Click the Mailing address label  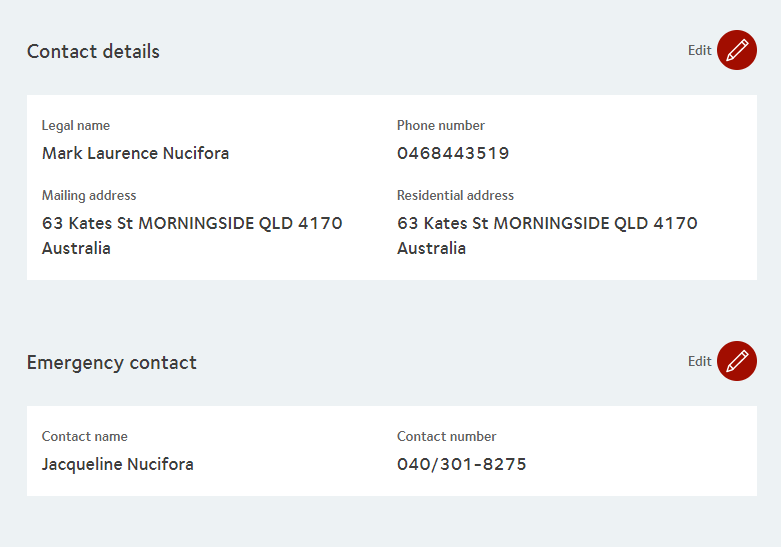click(89, 196)
